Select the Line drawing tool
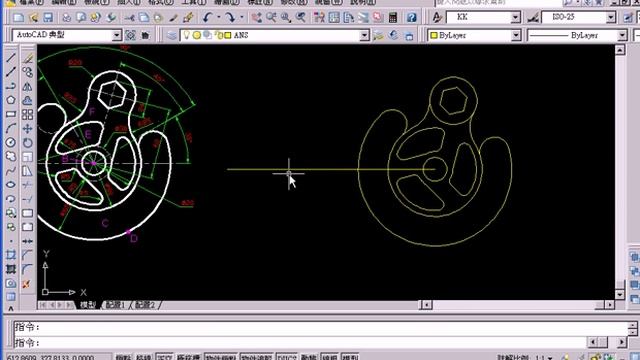This screenshot has width=640, height=360. [x=11, y=58]
